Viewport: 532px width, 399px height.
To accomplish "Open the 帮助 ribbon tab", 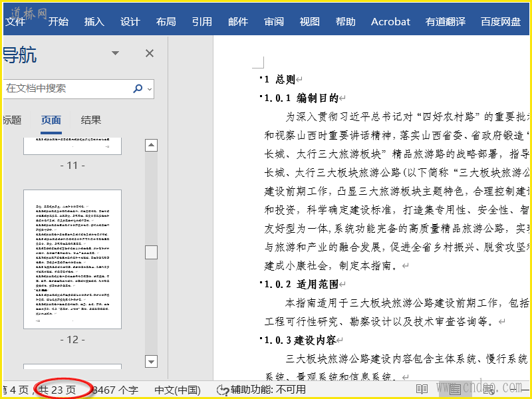I will tap(345, 22).
